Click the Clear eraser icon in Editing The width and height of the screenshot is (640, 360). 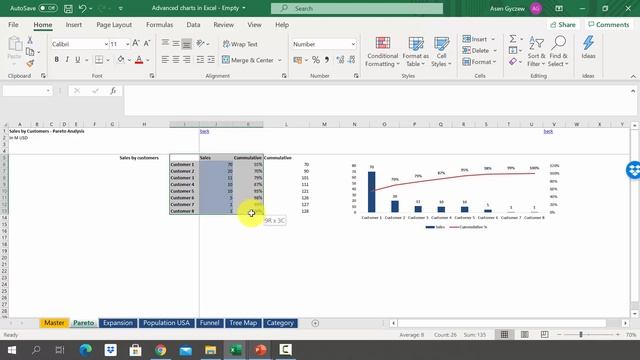pos(513,62)
